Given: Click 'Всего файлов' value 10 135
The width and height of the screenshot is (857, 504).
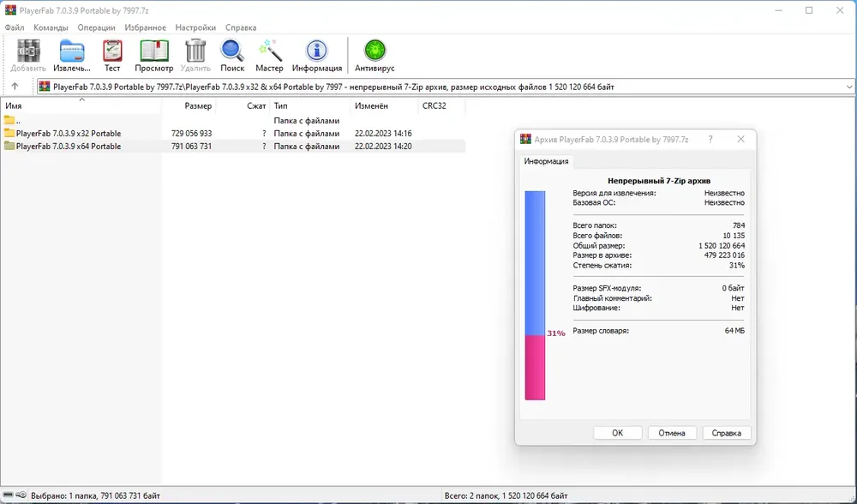Looking at the screenshot, I should point(734,236).
